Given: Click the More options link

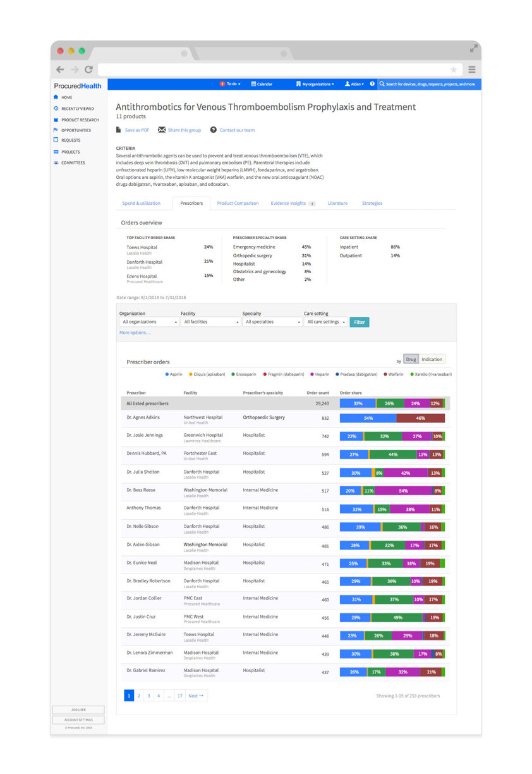Looking at the screenshot, I should point(135,333).
